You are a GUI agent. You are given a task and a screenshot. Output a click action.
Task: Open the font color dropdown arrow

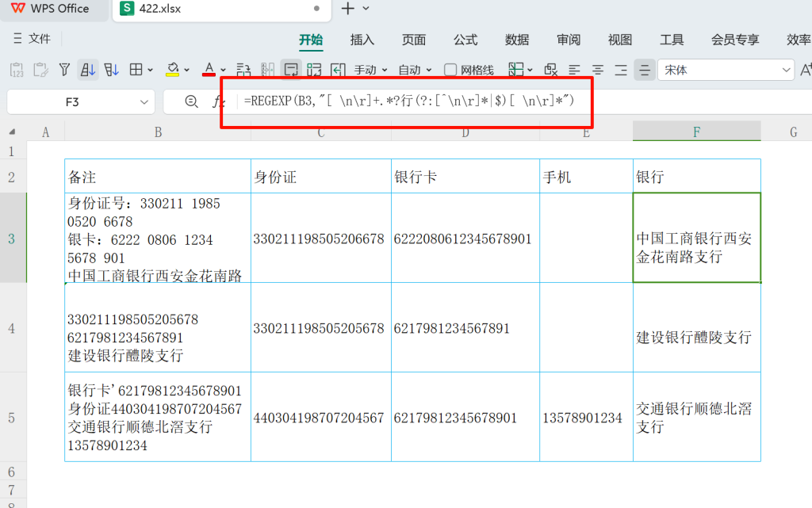223,70
